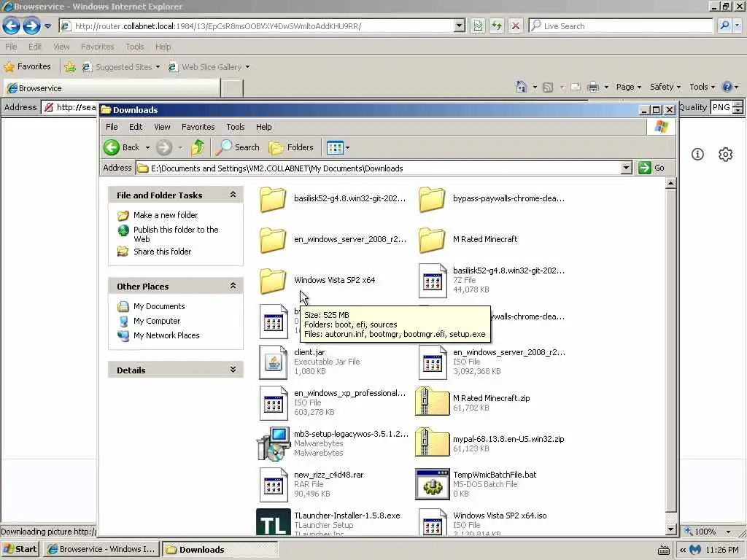Viewport: 747px width, 560px height.
Task: Click the Back button in Downloads window
Action: 122,147
